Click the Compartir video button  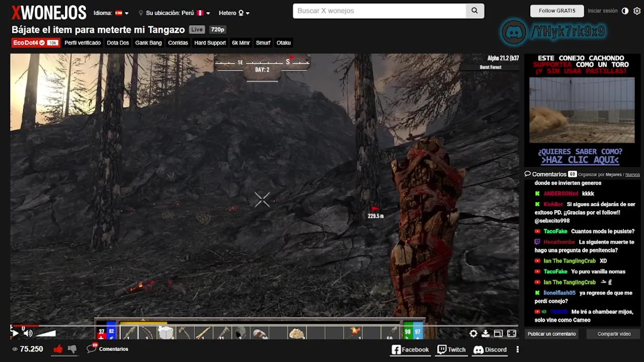614,334
